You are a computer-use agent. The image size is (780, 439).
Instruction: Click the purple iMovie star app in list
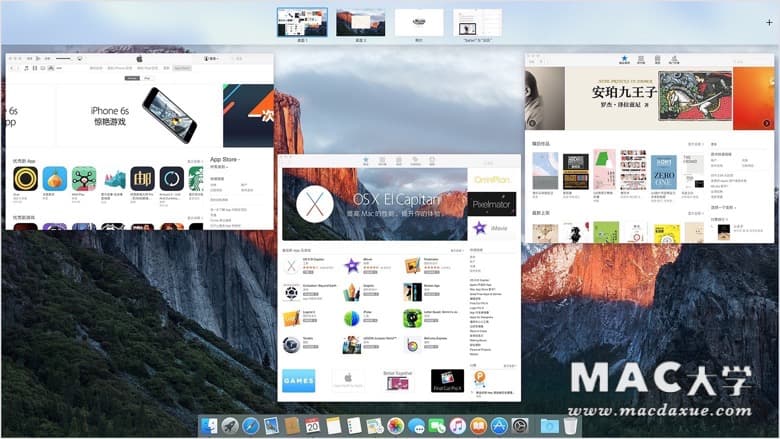tap(352, 266)
